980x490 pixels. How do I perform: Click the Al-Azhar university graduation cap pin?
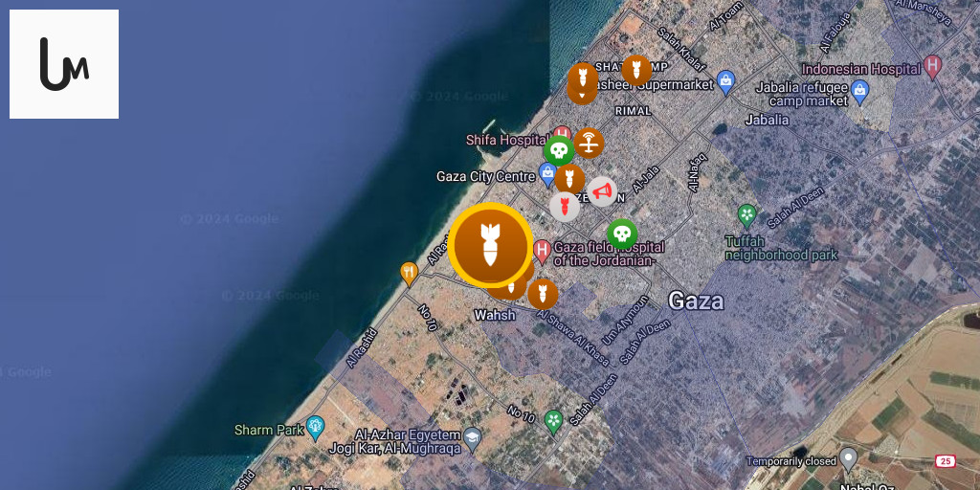(473, 440)
